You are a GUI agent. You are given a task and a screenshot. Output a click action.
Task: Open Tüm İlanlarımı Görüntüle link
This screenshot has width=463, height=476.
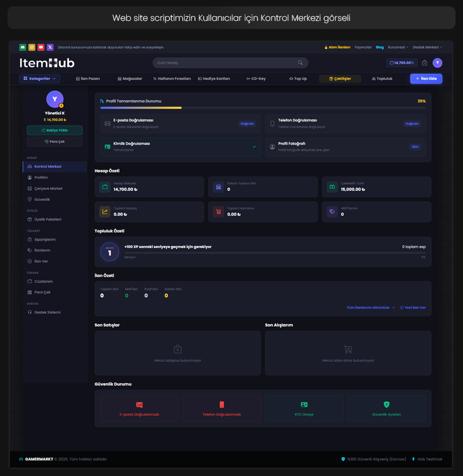pos(370,307)
